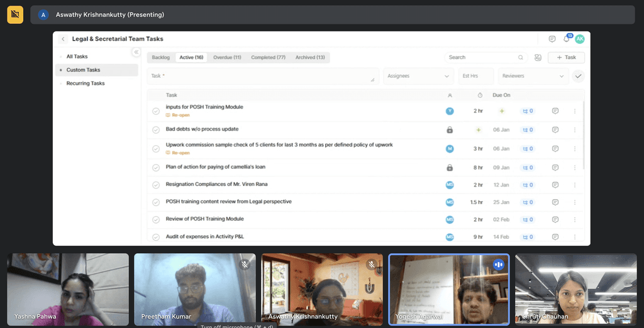Open more options for Resignation Compliances task
Image resolution: width=644 pixels, height=328 pixels.
[x=575, y=185]
